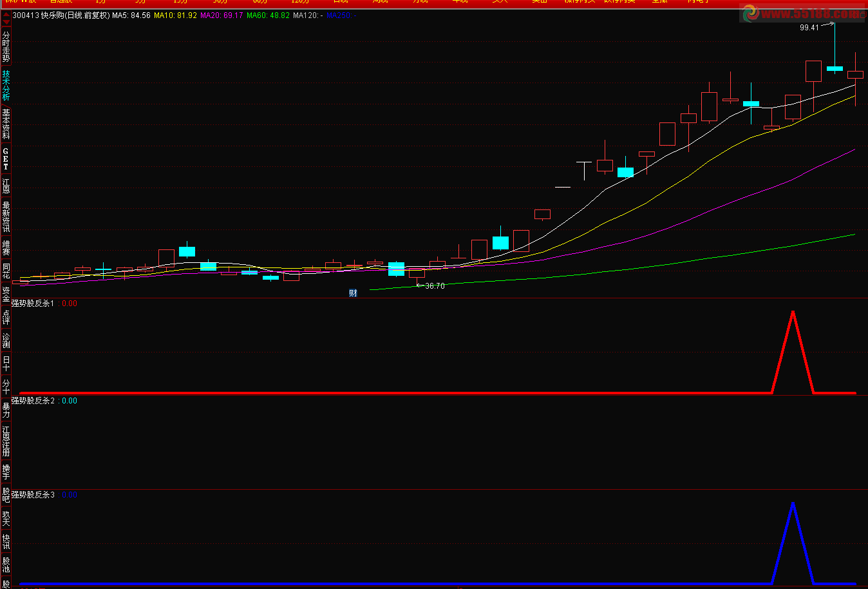The image size is (868, 589).
Task: Click the MA10: 81.92 indicator label
Action: 175,15
